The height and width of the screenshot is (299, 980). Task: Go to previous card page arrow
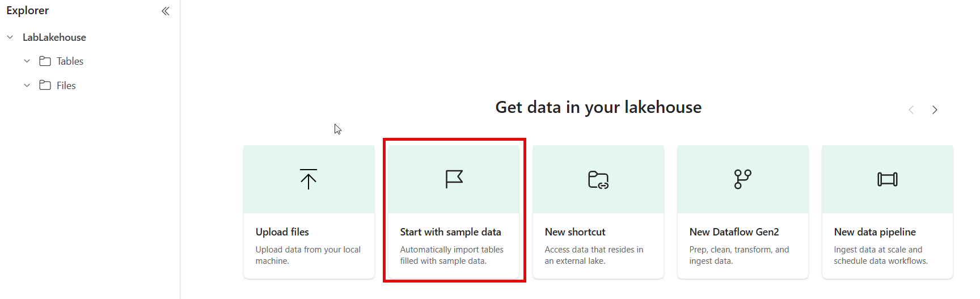coord(911,110)
